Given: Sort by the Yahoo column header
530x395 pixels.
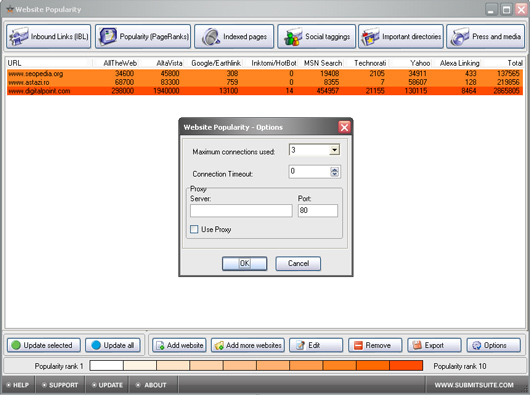Looking at the screenshot, I should [x=411, y=63].
